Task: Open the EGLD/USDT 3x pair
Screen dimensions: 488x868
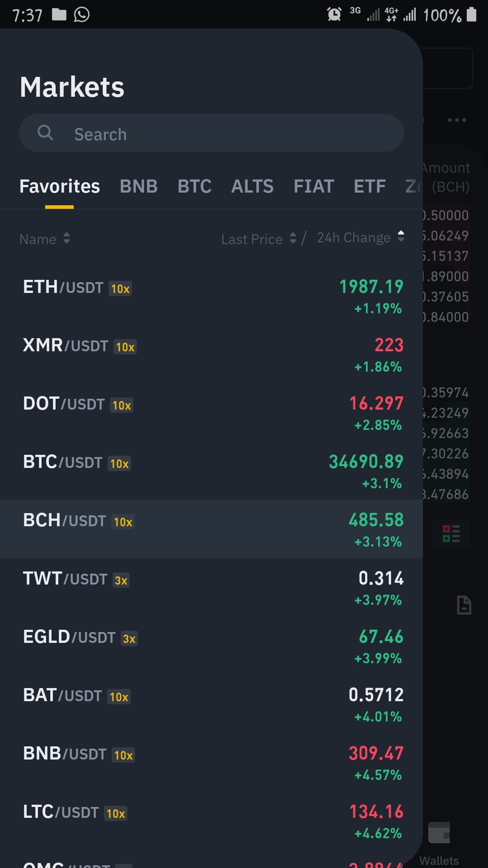Action: point(211,646)
